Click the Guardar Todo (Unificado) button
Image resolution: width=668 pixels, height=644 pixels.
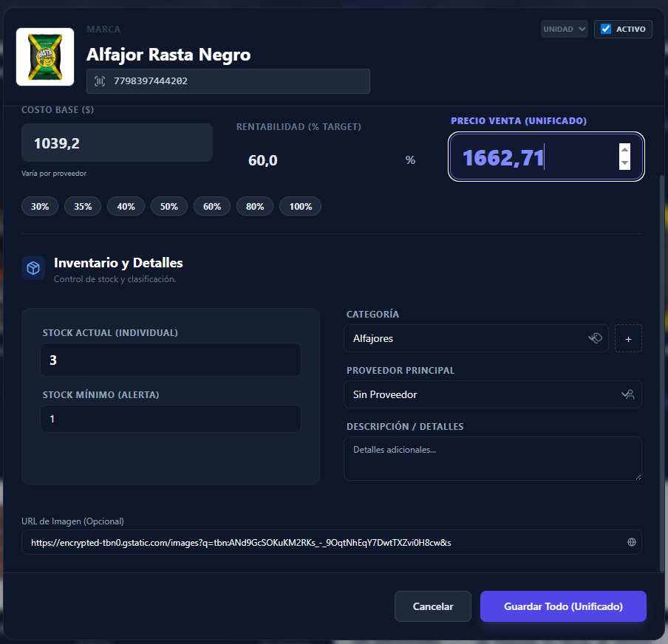coord(563,606)
